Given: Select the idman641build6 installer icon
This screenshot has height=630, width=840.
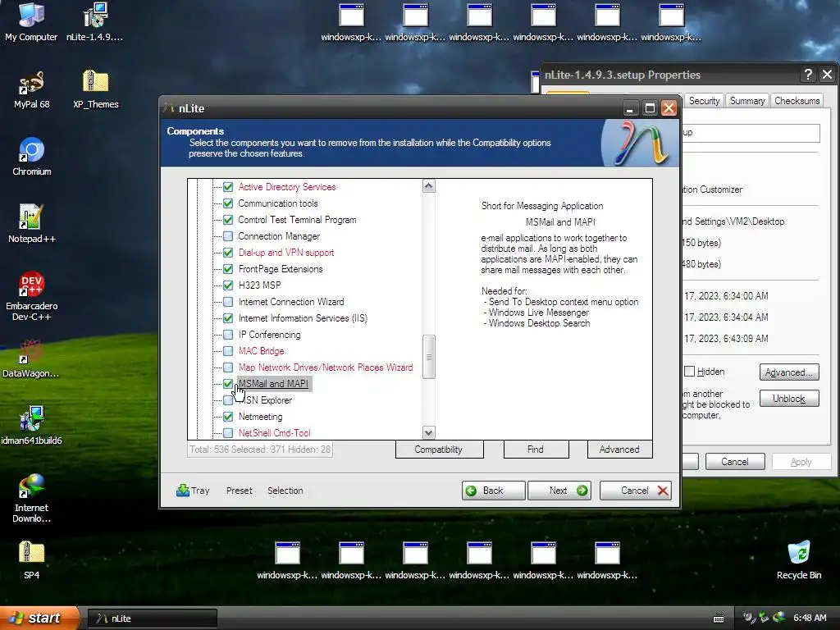Looking at the screenshot, I should (x=31, y=426).
